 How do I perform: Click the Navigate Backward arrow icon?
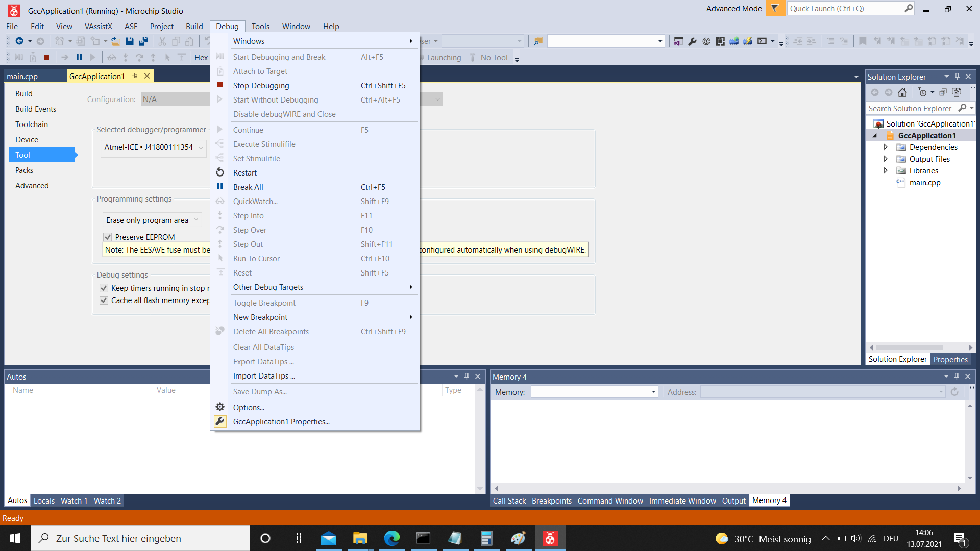(x=19, y=41)
